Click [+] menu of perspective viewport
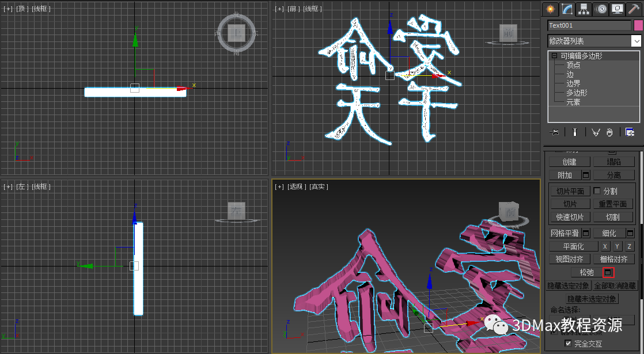The width and height of the screenshot is (644, 354). click(280, 186)
